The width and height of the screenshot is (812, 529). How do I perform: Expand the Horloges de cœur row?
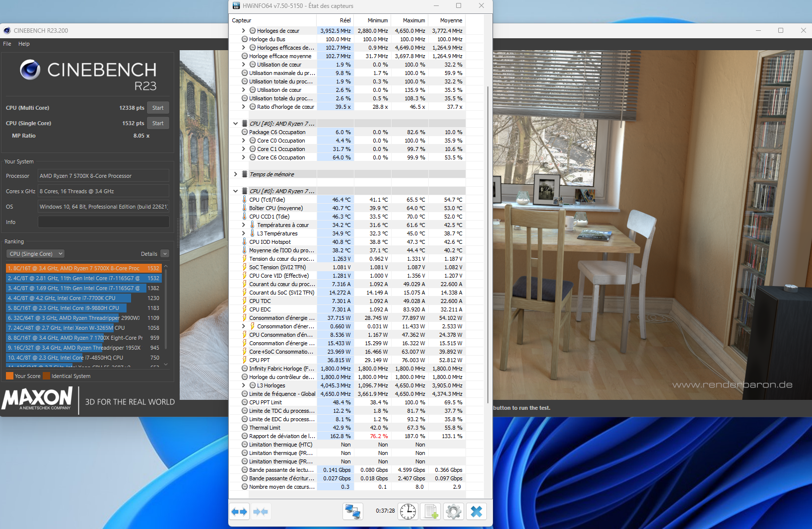tap(244, 31)
